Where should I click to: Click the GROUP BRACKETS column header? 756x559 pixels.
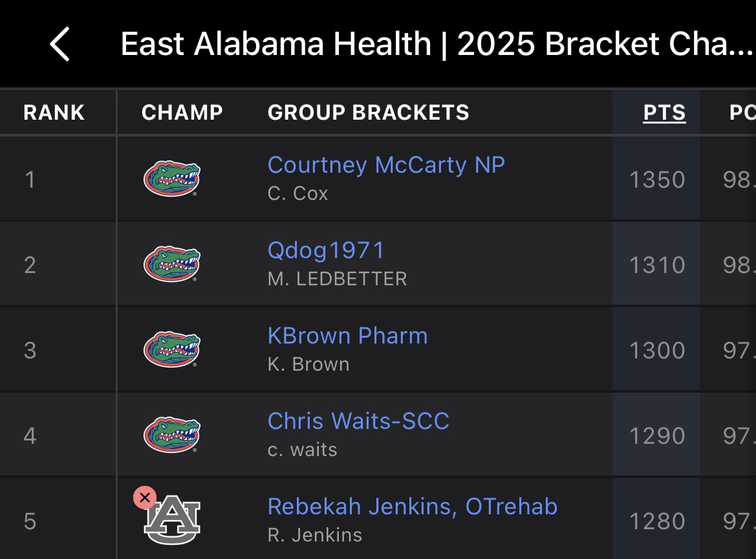368,113
